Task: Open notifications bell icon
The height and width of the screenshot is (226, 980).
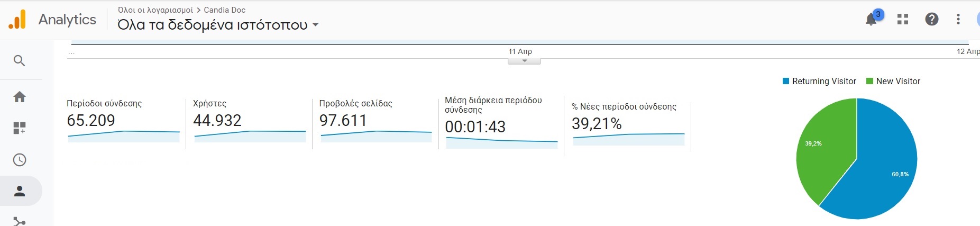Action: [x=871, y=20]
